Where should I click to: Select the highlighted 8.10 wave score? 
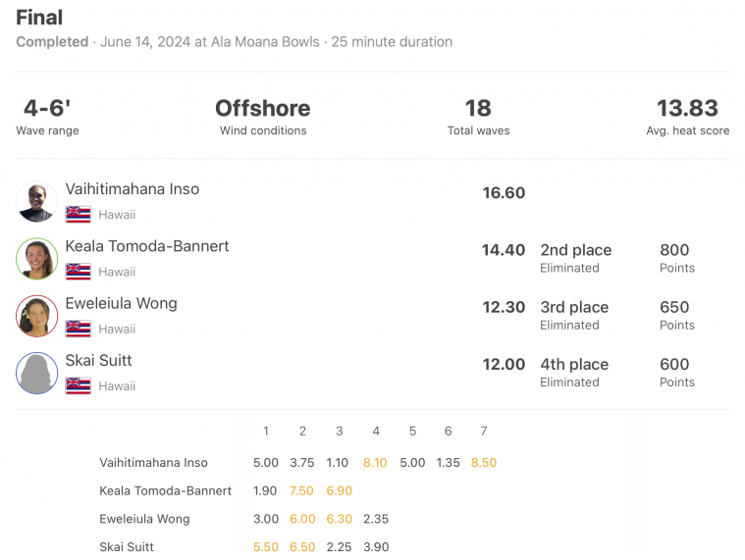(x=375, y=463)
